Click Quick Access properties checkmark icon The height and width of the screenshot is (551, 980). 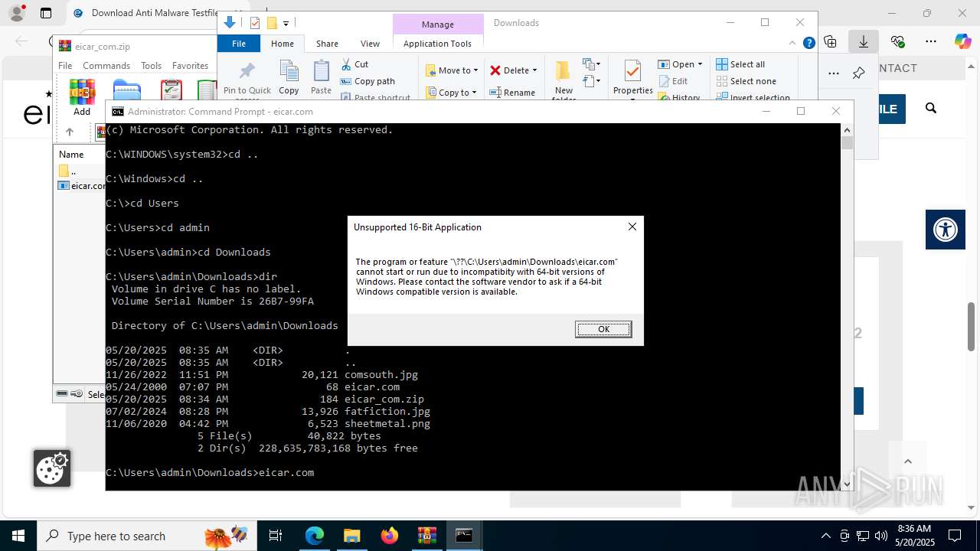click(x=255, y=23)
